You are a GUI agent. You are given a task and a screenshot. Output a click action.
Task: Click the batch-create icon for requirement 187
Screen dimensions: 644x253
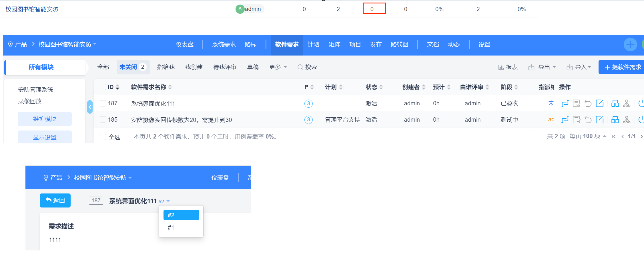pos(615,103)
